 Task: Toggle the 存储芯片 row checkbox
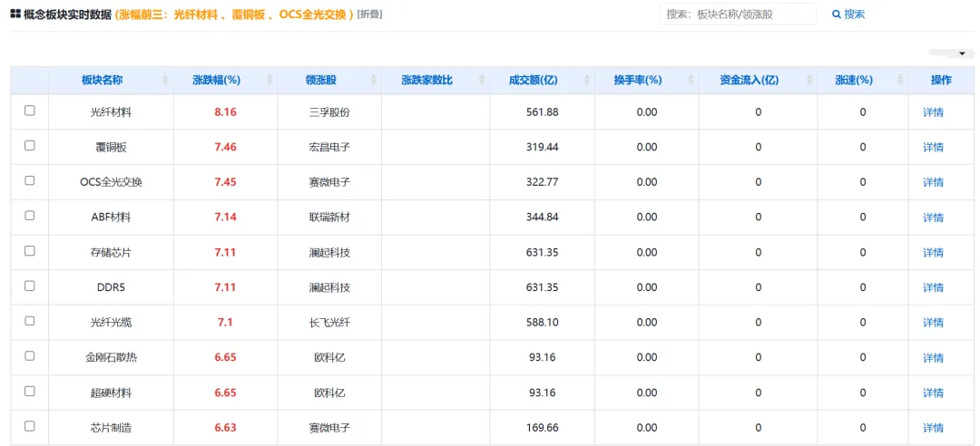click(29, 250)
